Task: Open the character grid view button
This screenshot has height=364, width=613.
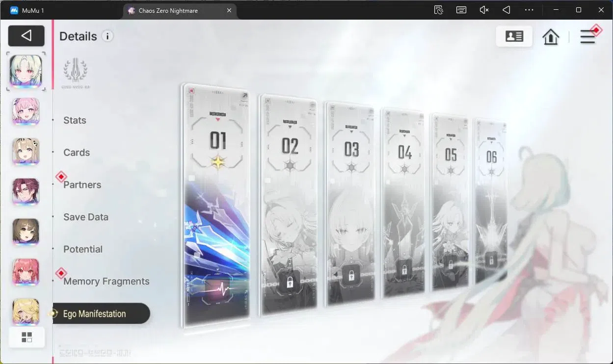Action: (27, 338)
